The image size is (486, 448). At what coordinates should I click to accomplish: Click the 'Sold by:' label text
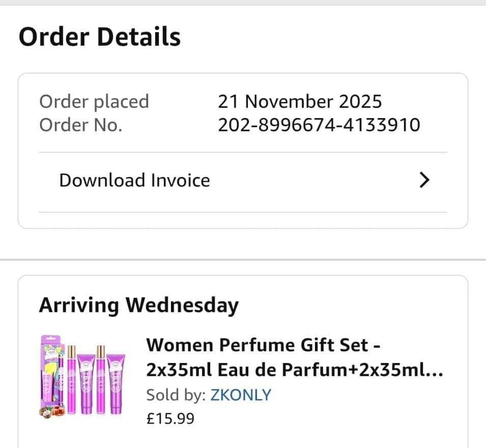tap(176, 395)
